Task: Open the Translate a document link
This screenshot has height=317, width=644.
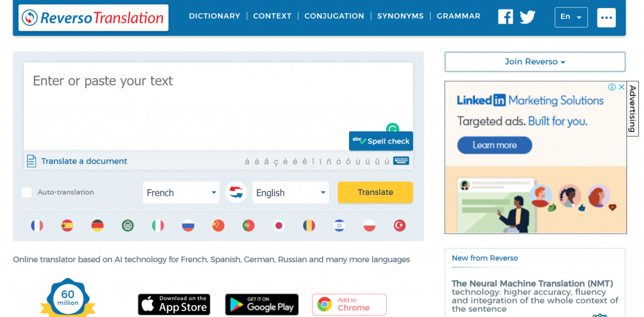Action: (84, 161)
